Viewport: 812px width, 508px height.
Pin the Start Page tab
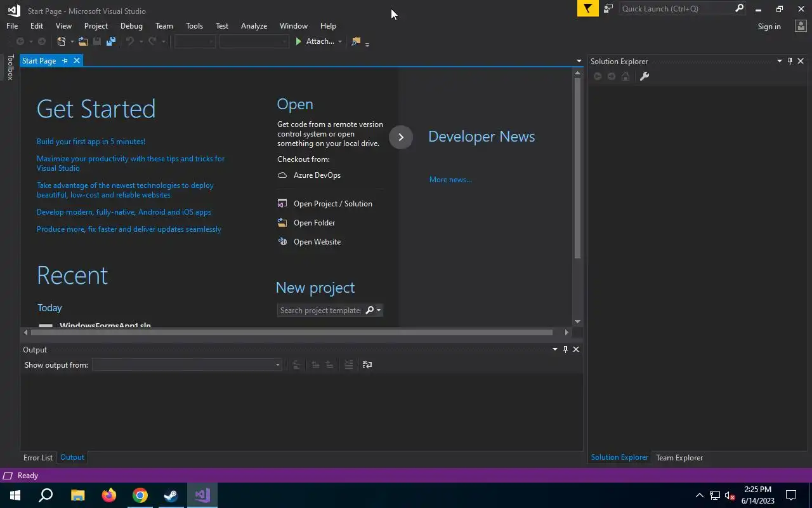click(65, 61)
